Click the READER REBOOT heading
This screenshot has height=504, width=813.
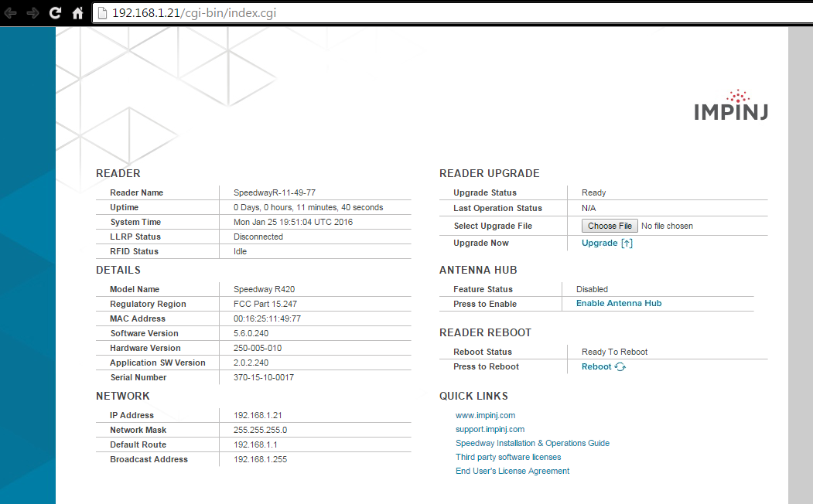485,332
